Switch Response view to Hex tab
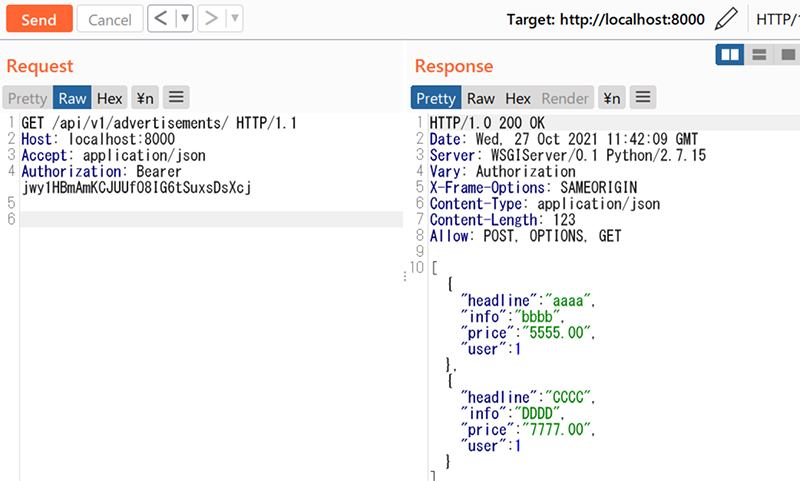Screen dimensions: 800x481 click(518, 98)
